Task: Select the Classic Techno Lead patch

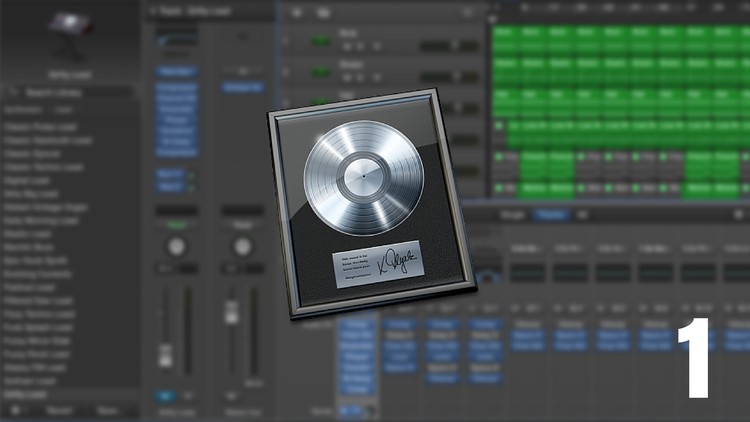Action: [x=43, y=167]
